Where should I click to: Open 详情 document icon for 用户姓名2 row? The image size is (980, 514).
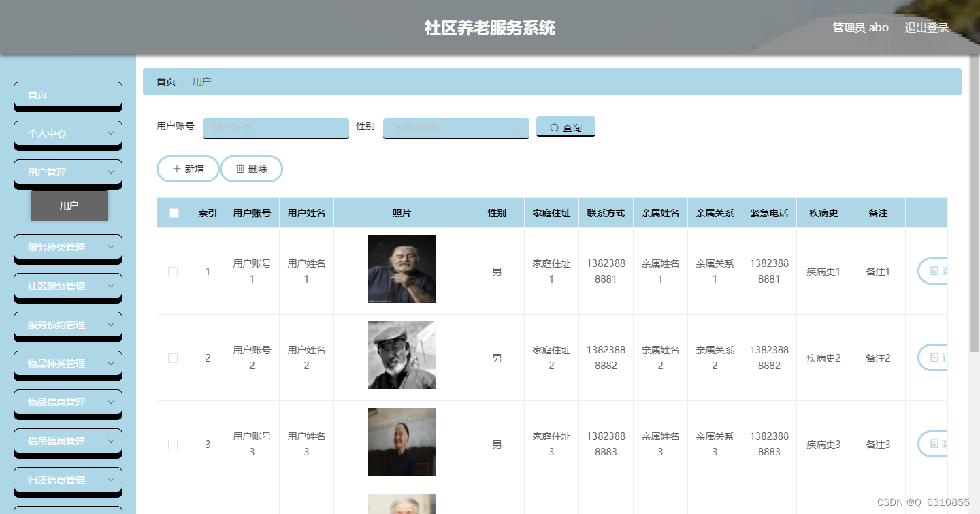pyautogui.click(x=936, y=357)
